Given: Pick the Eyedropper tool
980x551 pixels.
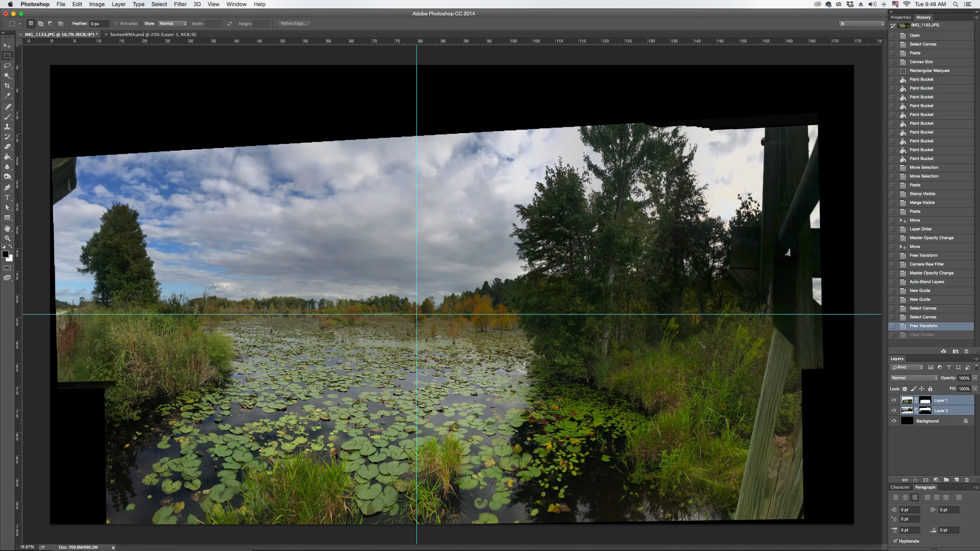Looking at the screenshot, I should 7,96.
